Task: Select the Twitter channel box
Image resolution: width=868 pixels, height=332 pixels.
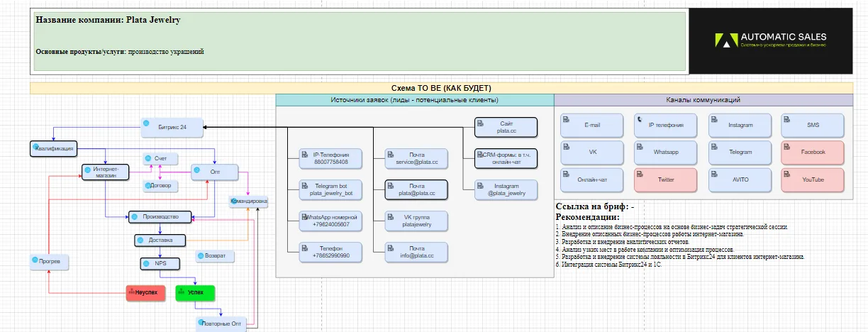Action: tap(666, 179)
